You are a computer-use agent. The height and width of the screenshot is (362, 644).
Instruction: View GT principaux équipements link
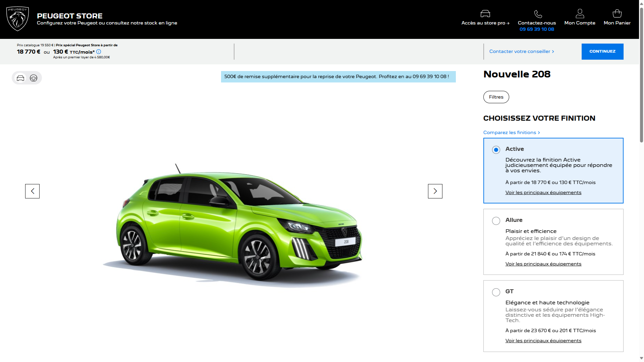[x=543, y=341]
